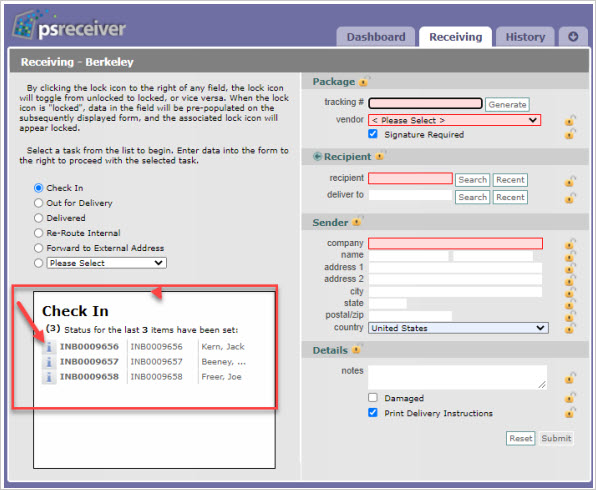The image size is (596, 490).
Task: Open the vendor Please Select dropdown
Action: [x=454, y=120]
